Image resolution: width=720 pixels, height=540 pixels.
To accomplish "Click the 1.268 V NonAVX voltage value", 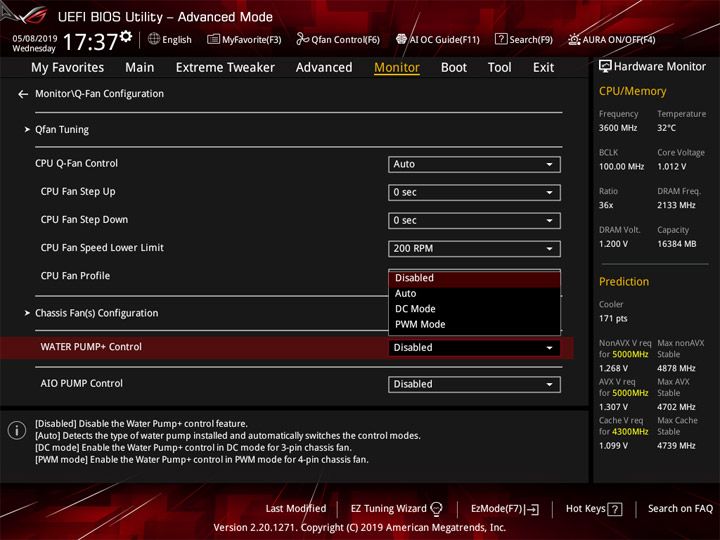I will (x=613, y=368).
